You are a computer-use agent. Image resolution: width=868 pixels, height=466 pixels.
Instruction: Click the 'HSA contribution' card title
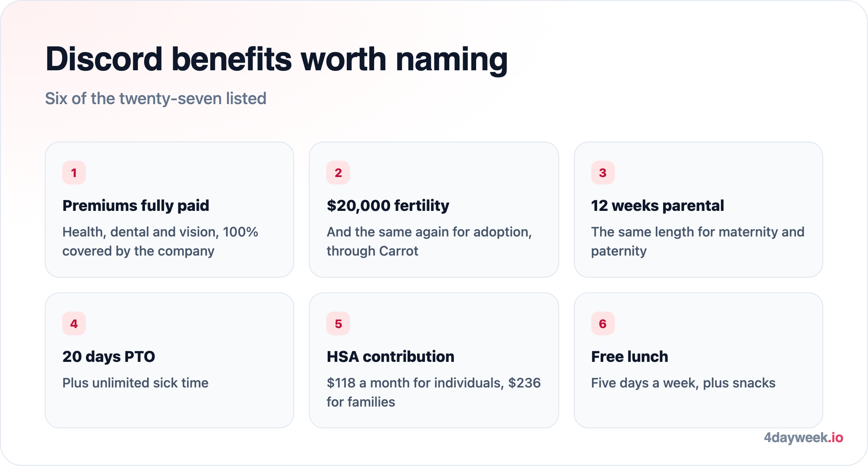pyautogui.click(x=391, y=357)
